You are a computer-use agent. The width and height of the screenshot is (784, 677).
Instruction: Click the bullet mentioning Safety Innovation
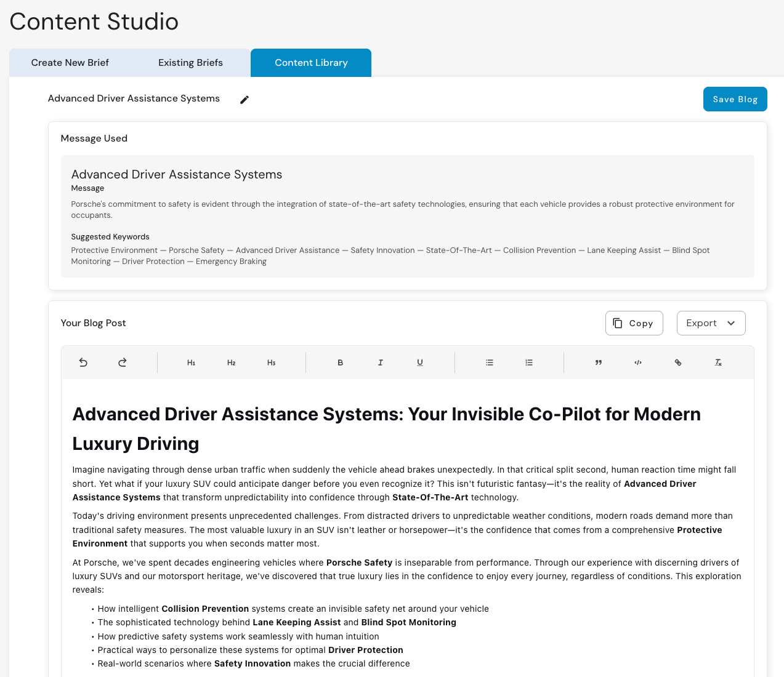pos(254,663)
